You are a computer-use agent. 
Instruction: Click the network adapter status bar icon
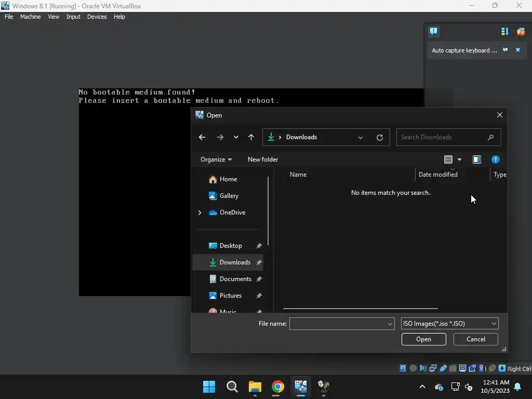[x=433, y=368]
